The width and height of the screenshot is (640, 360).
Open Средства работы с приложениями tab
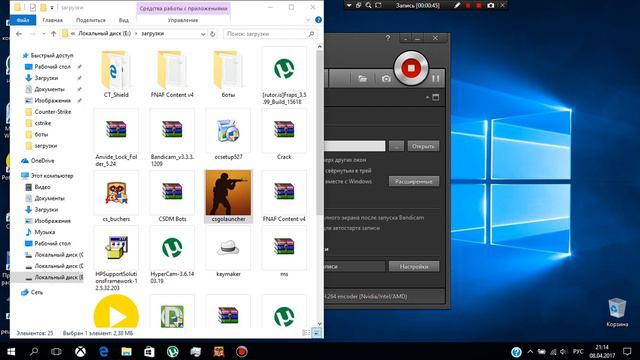[x=183, y=8]
